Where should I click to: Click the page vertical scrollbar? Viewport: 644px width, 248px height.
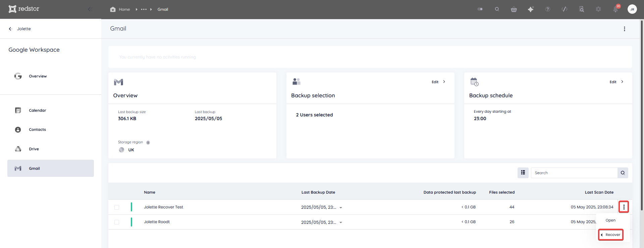click(642, 116)
